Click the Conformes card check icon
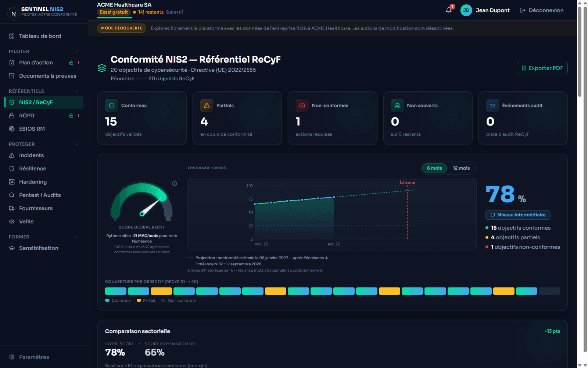588x368 pixels. [x=112, y=106]
